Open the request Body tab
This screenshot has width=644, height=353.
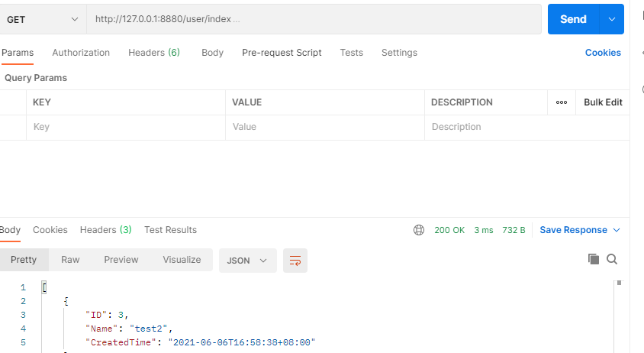(212, 53)
